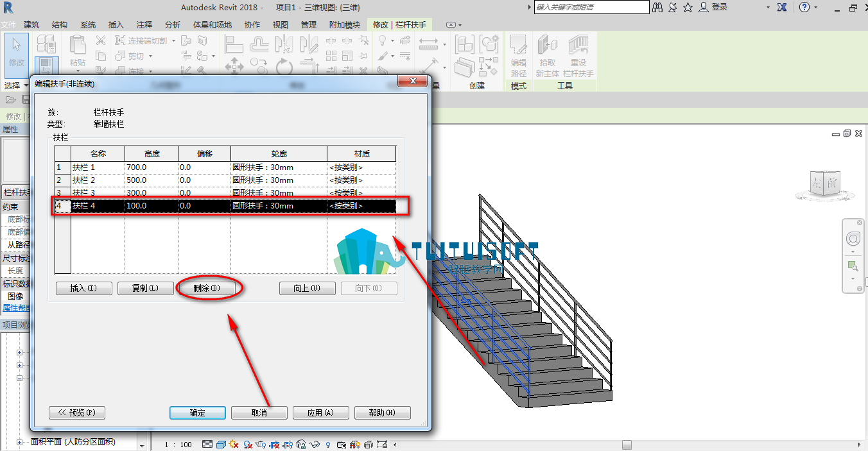
Task: Click the Revit application logo button
Action: [x=8, y=8]
